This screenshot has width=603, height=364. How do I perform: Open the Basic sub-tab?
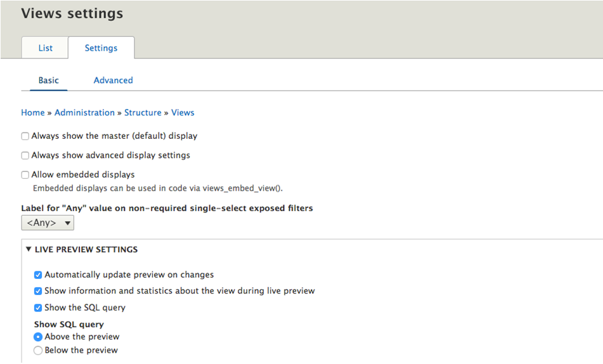(48, 81)
